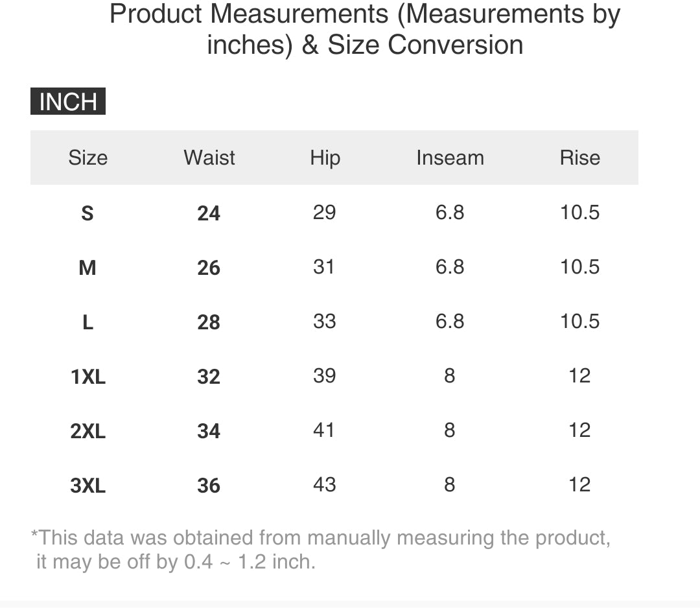
Task: Select the Inseam column header
Action: pyautogui.click(x=450, y=158)
